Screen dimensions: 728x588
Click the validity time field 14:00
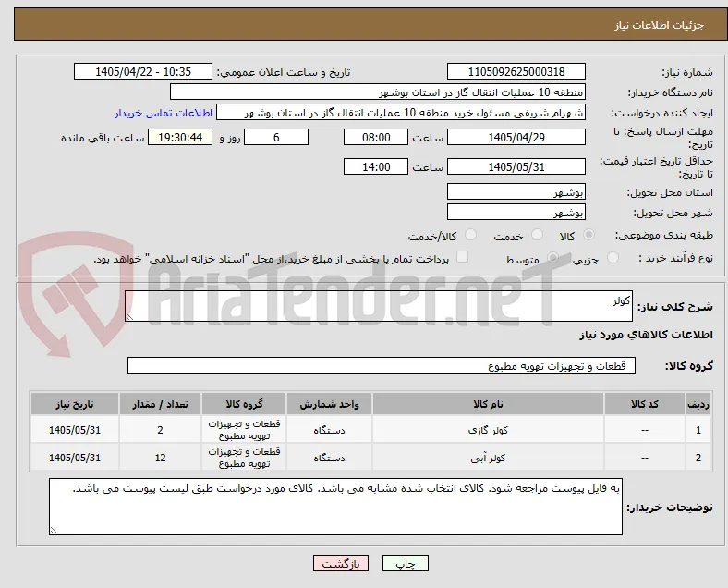tap(376, 166)
